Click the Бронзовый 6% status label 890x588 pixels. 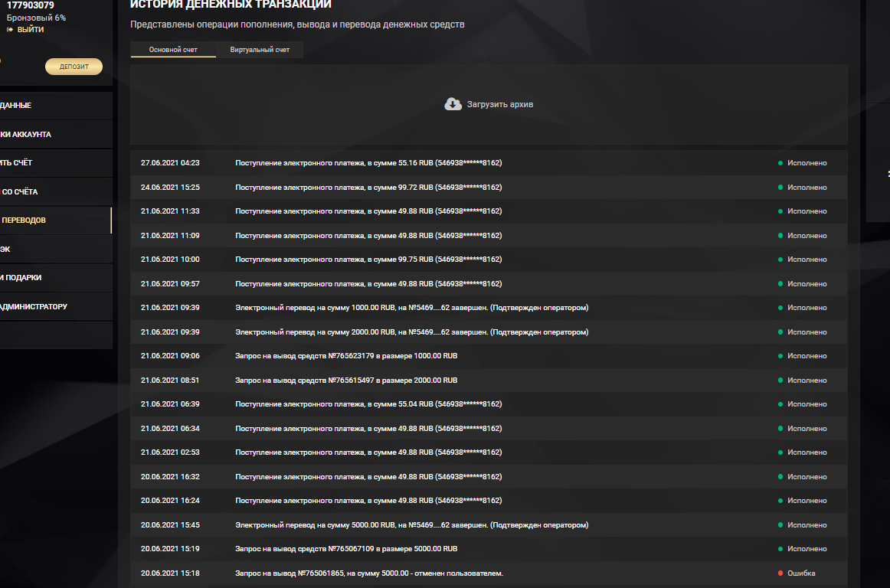(36, 18)
